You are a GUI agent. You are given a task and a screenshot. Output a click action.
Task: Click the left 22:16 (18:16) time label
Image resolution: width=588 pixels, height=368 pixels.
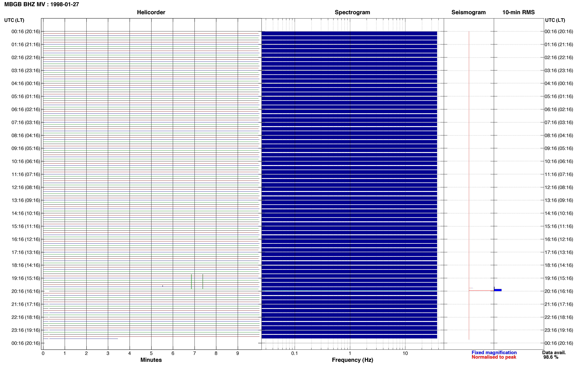click(x=26, y=317)
